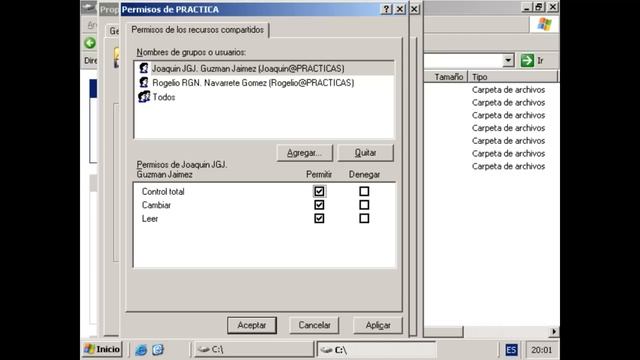Close the Propiedades dialog behind
640x360 pixels.
tap(414, 9)
